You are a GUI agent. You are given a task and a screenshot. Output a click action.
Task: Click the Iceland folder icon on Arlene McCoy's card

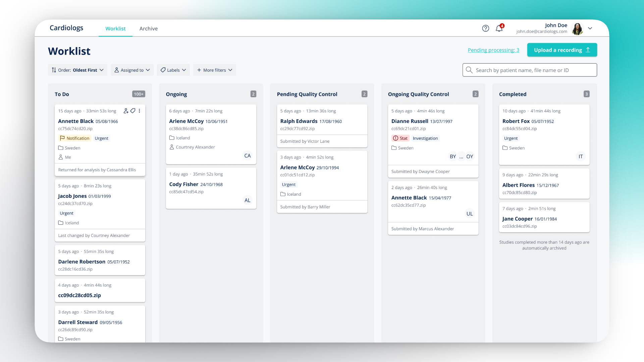pos(172,138)
